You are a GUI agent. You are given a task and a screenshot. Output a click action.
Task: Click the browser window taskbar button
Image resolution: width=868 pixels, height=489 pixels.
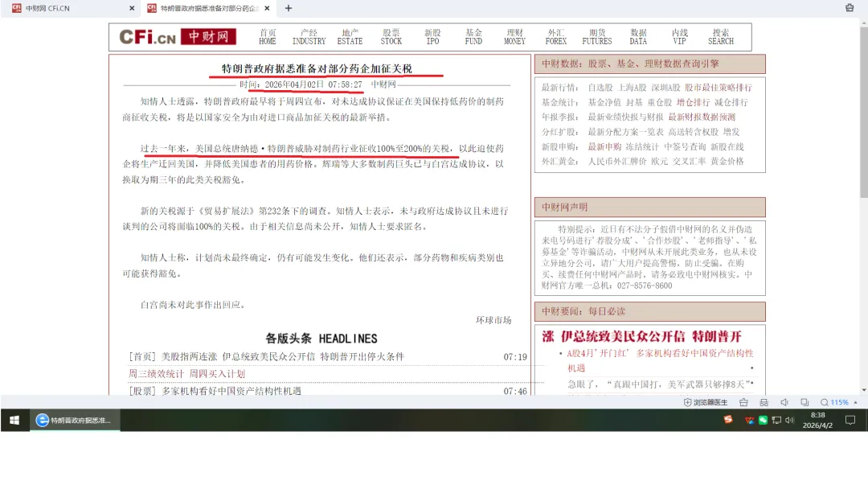[x=75, y=421]
